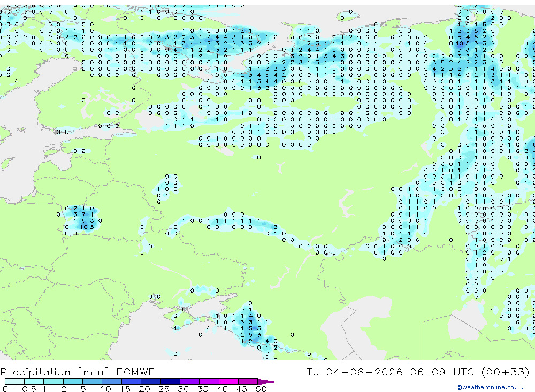Select the 45–50 mm legend swatch

point(248,381)
